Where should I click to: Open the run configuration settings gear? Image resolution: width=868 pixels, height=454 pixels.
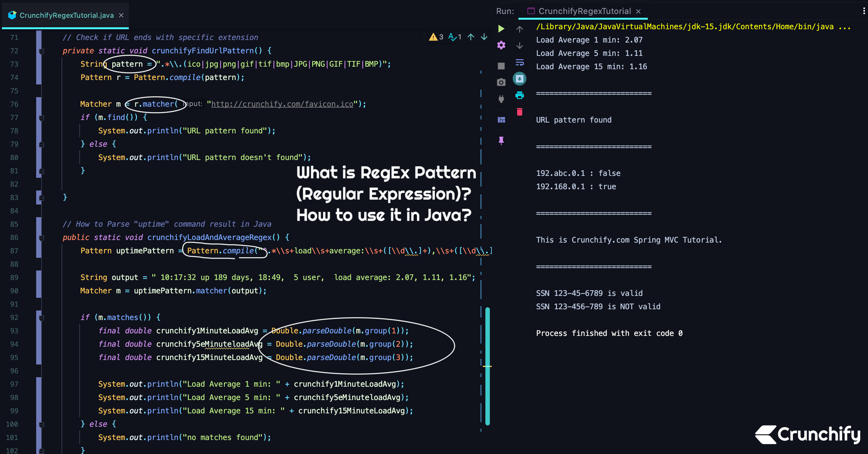pyautogui.click(x=501, y=45)
